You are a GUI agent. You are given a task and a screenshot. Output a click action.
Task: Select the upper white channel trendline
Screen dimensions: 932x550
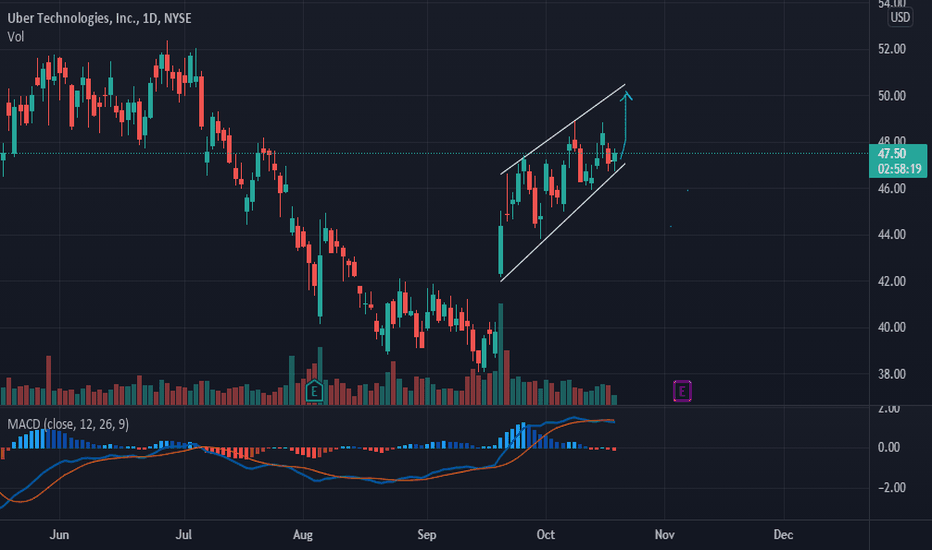(563, 130)
